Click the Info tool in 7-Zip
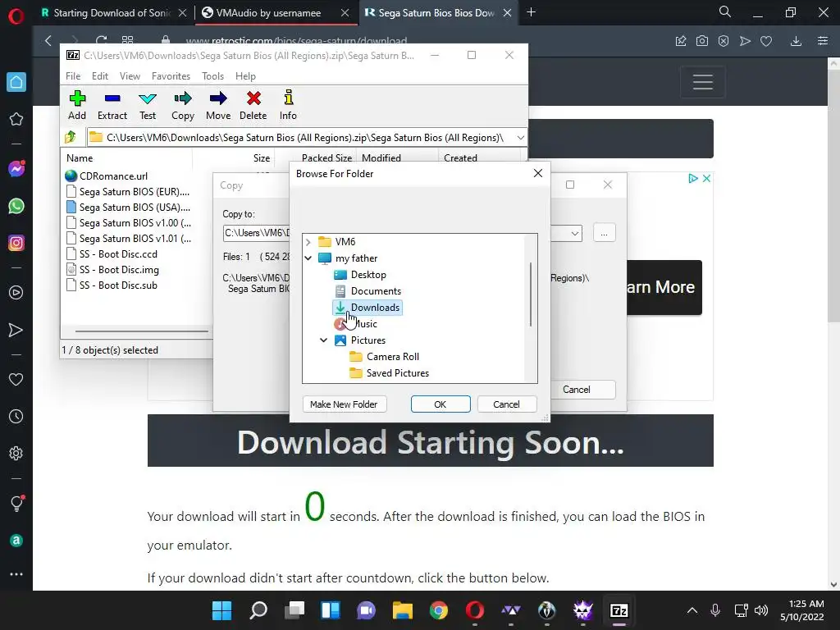 coord(288,105)
